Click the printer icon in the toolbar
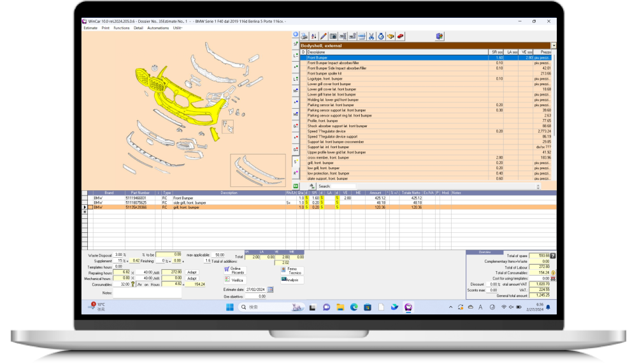637x364 pixels. tap(304, 36)
